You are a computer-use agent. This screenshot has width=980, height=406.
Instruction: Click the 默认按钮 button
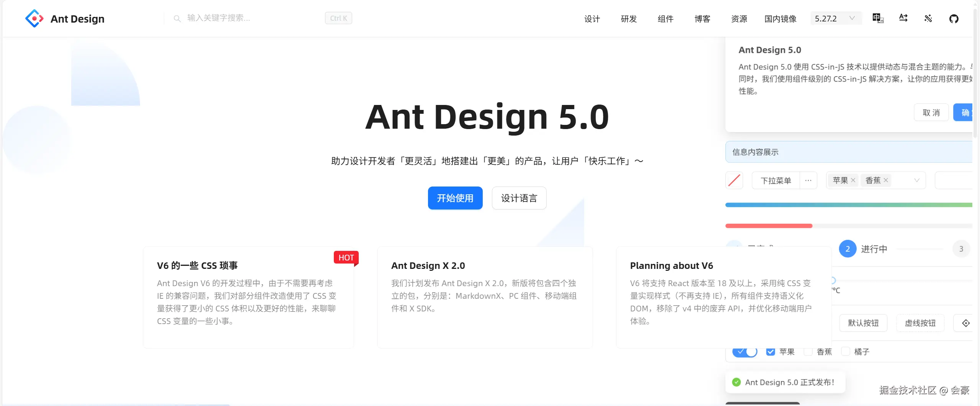863,323
